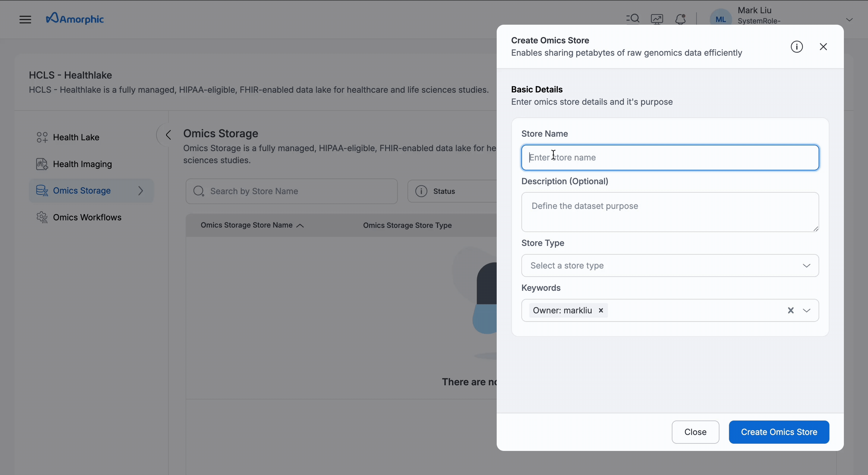The image size is (868, 475).
Task: Open Health Imaging section
Action: tap(82, 164)
